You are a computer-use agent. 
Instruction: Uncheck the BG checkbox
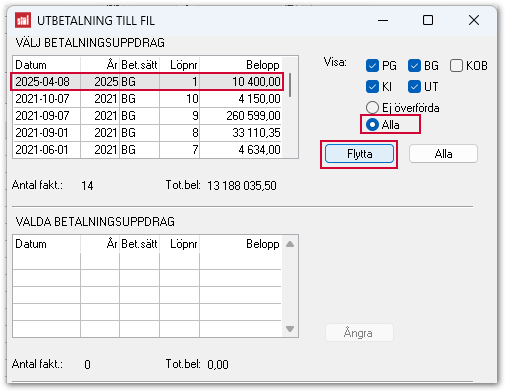tap(414, 66)
